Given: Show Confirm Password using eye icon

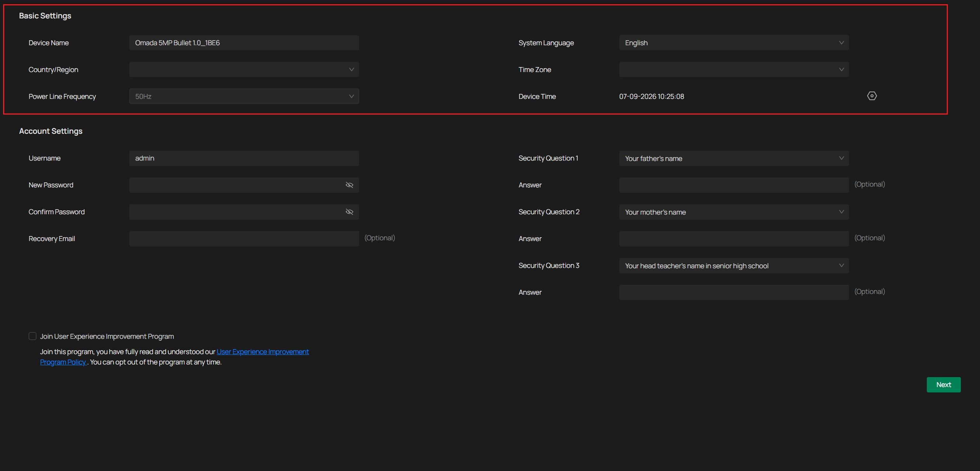Looking at the screenshot, I should coord(349,212).
